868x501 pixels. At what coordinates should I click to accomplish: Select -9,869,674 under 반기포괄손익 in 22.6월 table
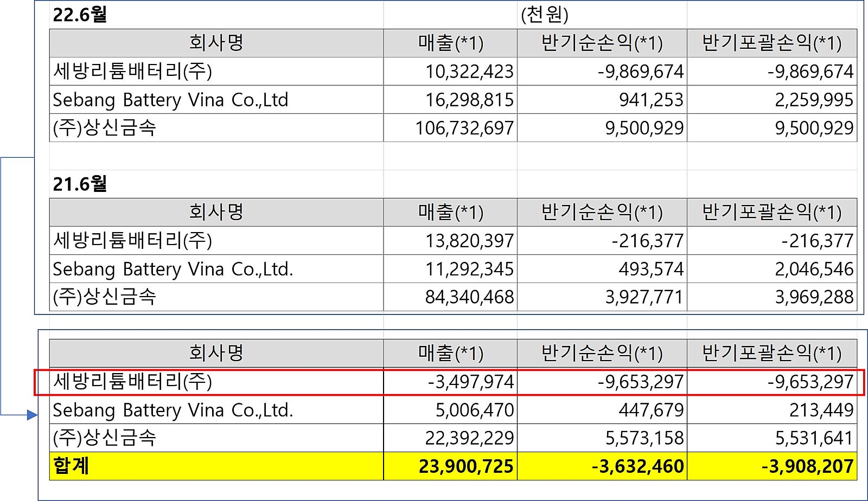coord(772,72)
